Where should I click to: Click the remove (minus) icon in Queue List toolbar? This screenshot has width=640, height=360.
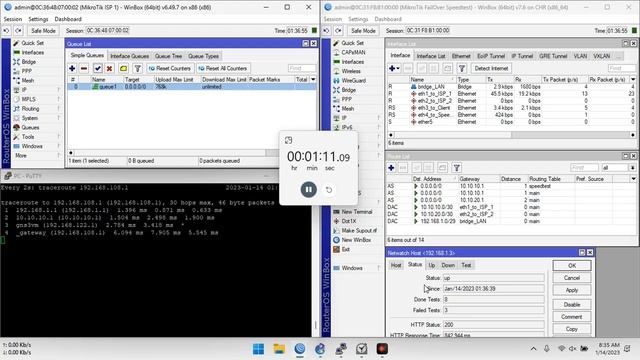click(x=84, y=69)
